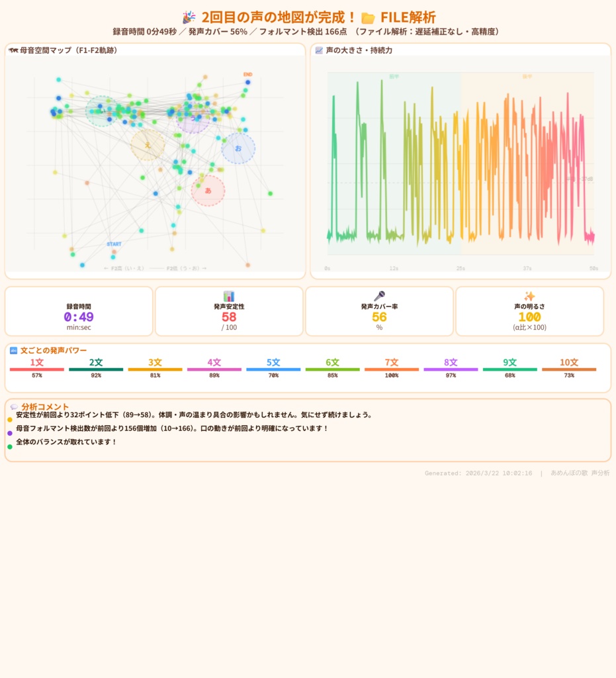Click the folder icon before FILE解析

tap(368, 18)
